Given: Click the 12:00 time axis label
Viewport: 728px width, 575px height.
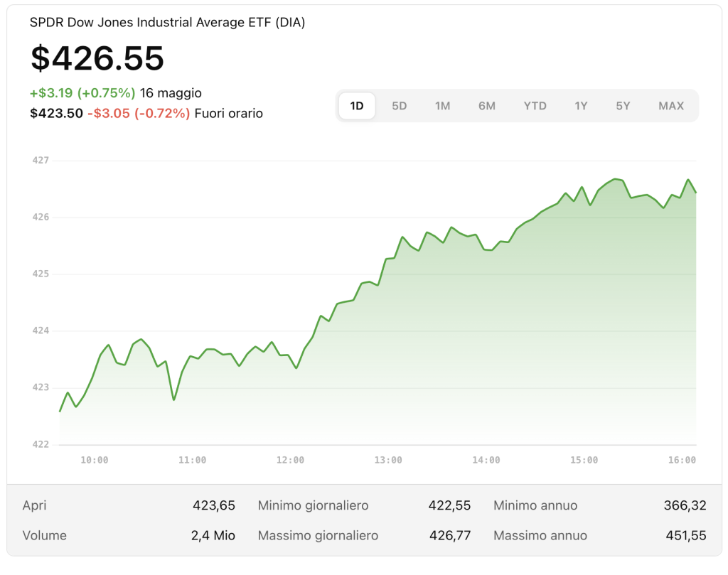Looking at the screenshot, I should point(290,460).
